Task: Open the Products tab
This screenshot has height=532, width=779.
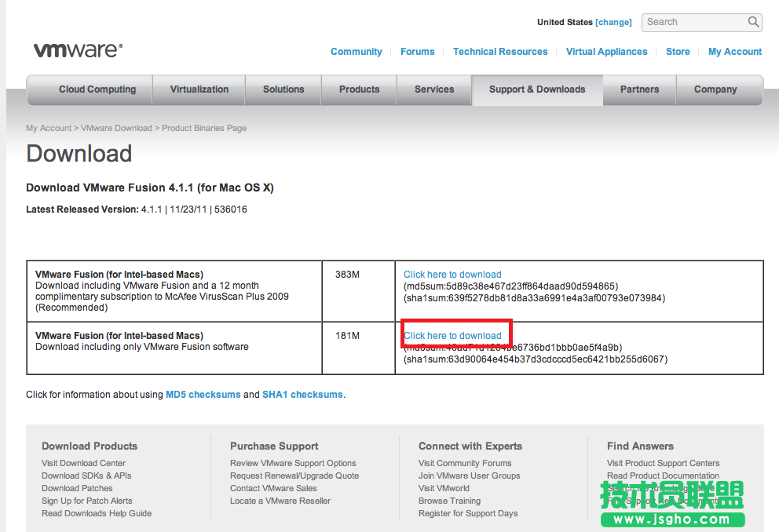Action: pos(359,89)
